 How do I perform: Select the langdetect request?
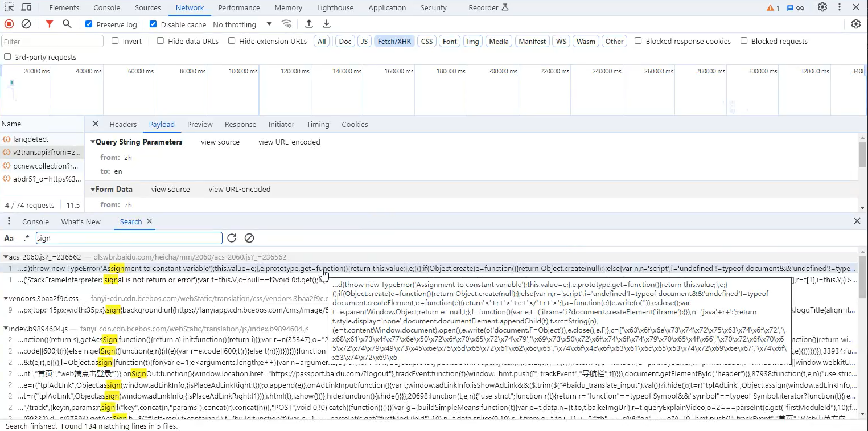click(42, 139)
